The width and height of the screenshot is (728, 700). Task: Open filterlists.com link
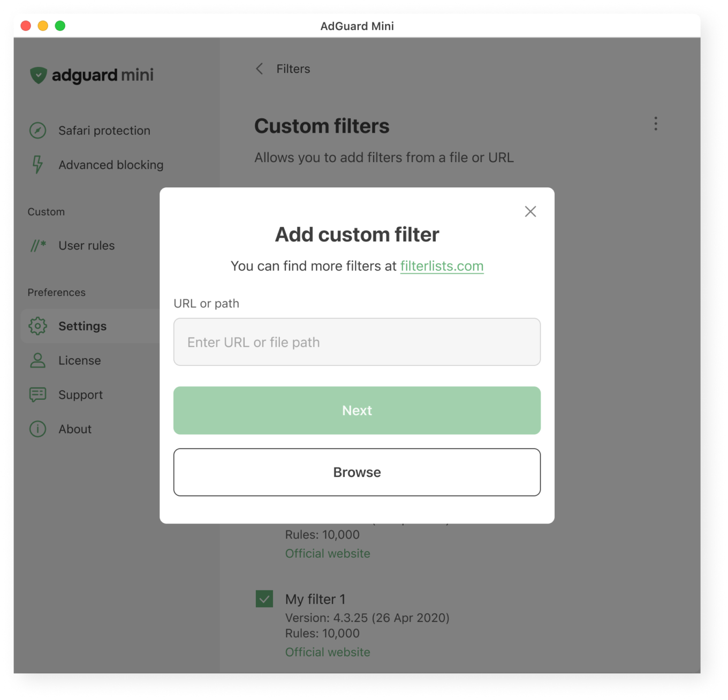point(442,265)
